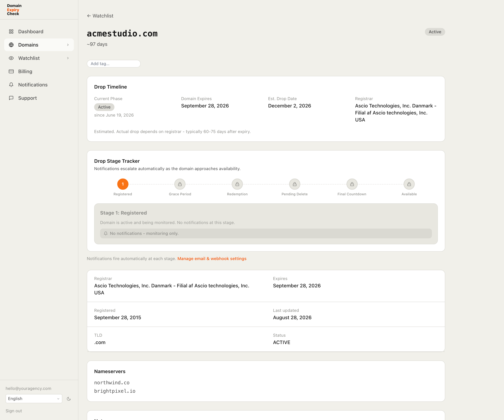Select stage 1 Registered circle
Image resolution: width=504 pixels, height=420 pixels.
pos(123,184)
